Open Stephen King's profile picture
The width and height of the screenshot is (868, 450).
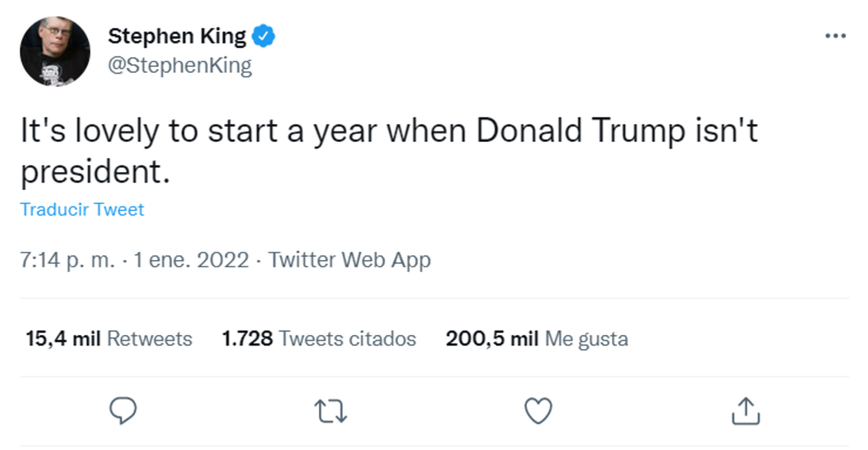click(55, 52)
